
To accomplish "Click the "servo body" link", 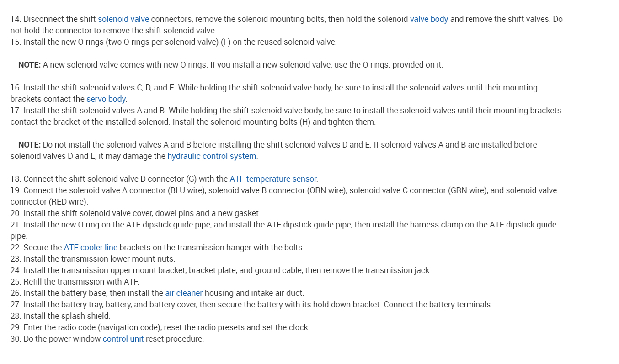I will (x=107, y=99).
